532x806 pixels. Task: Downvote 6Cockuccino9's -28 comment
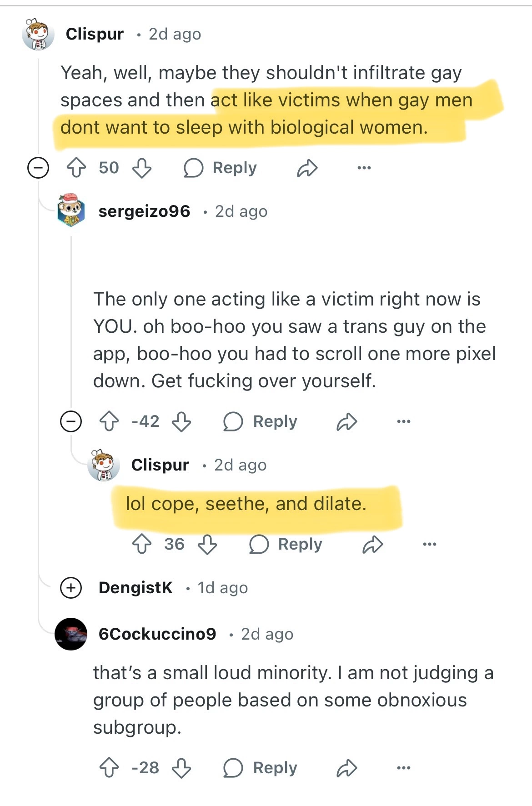point(181,768)
